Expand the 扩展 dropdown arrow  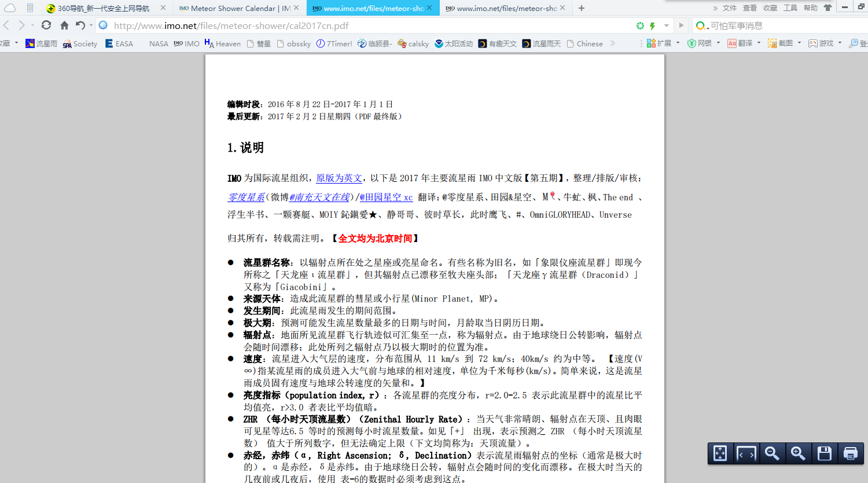pyautogui.click(x=678, y=43)
